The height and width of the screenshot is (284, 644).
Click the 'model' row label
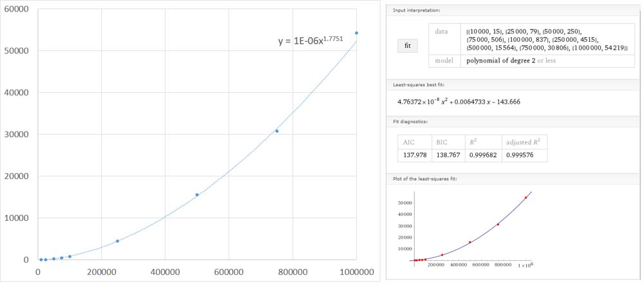(443, 61)
